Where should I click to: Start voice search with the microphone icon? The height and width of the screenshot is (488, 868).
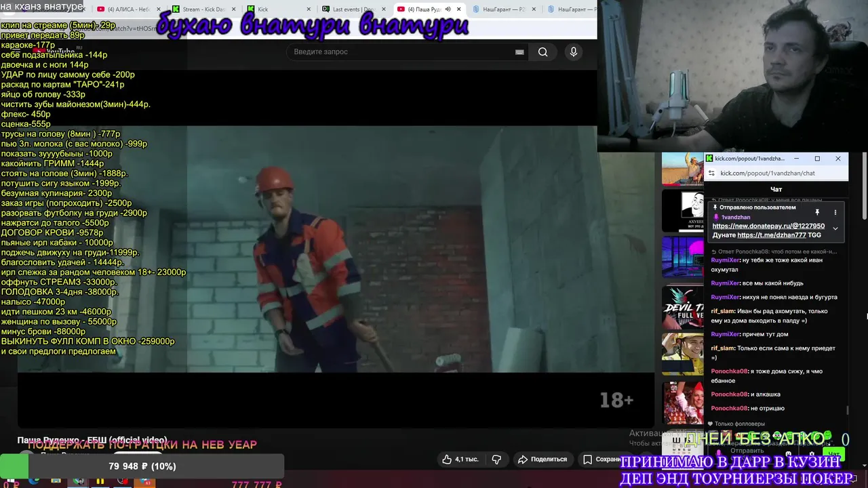pyautogui.click(x=574, y=52)
